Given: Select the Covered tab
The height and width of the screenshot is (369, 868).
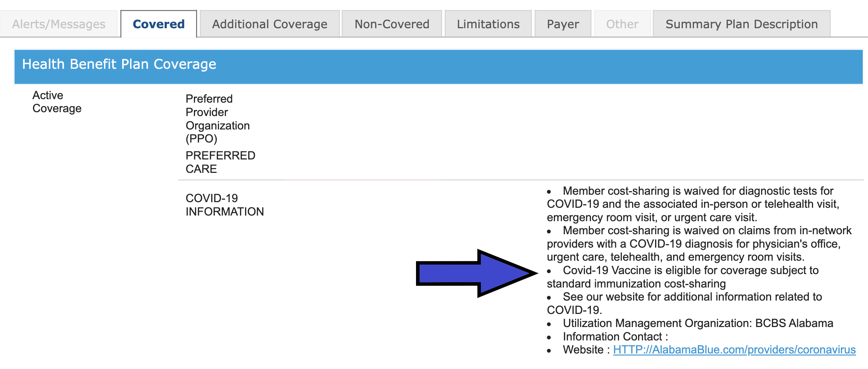Looking at the screenshot, I should coord(158,24).
